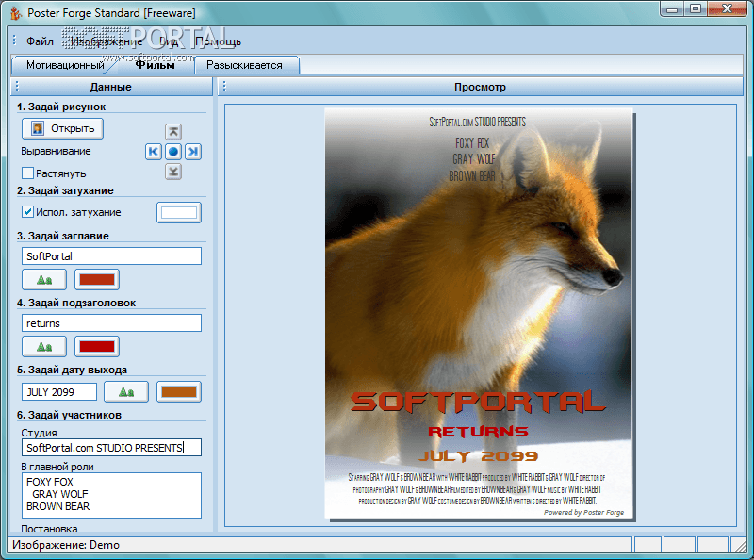Click the Студия studio input field
The image size is (754, 560).
(x=111, y=448)
